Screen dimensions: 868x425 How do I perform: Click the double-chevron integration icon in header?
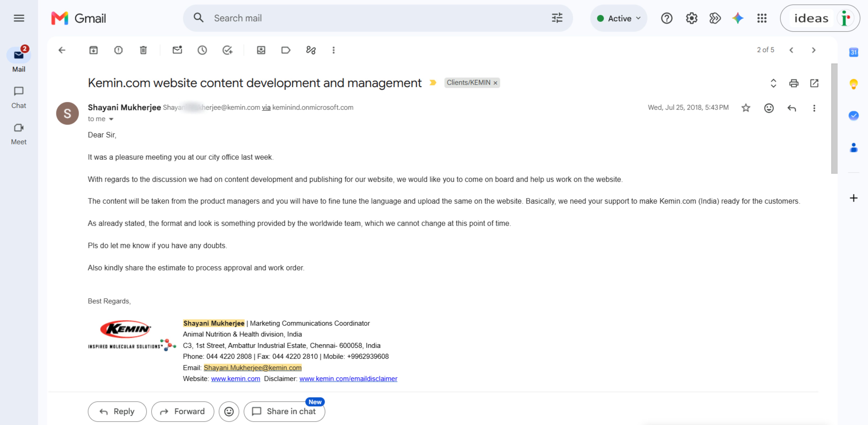tap(715, 18)
